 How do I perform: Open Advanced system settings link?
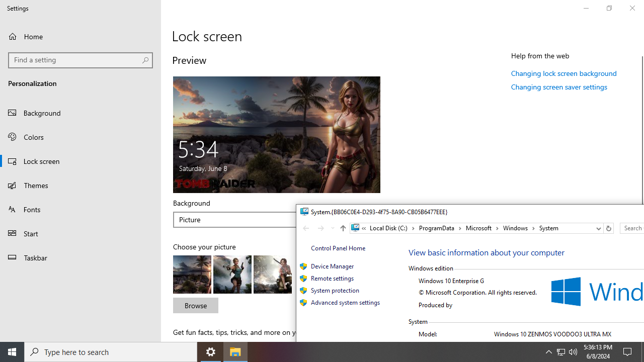pos(345,303)
